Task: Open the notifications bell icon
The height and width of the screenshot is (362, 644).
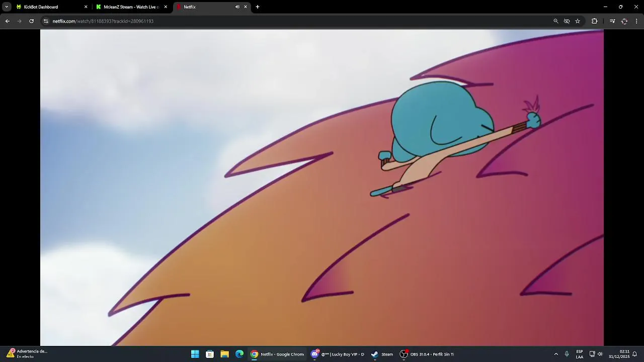Action: coord(635,354)
